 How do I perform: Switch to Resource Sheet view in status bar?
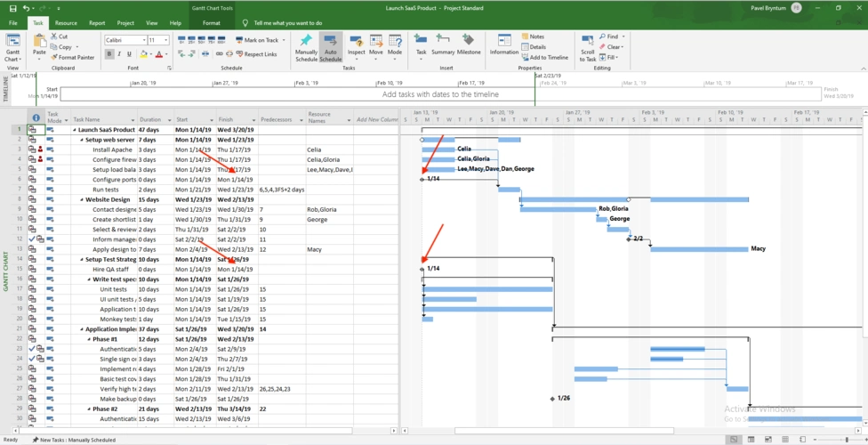785,440
